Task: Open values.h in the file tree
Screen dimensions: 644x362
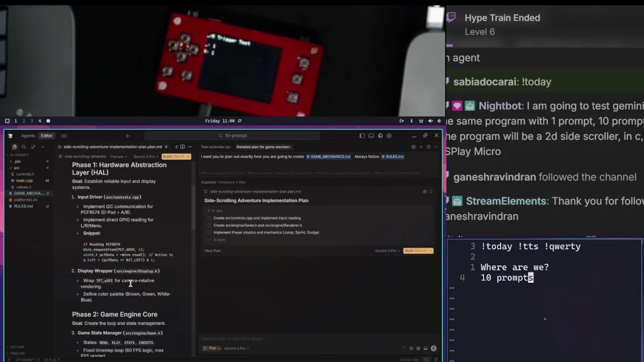Action: [24, 187]
